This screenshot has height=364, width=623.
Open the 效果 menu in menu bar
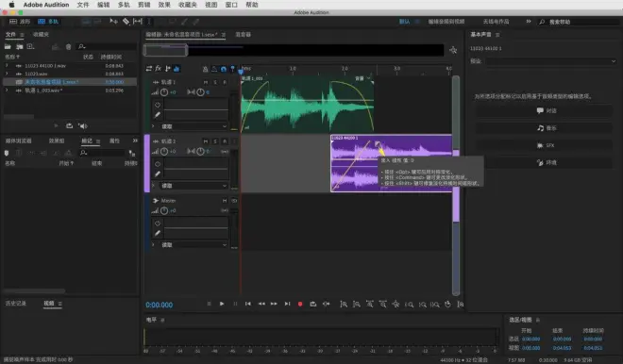click(164, 5)
